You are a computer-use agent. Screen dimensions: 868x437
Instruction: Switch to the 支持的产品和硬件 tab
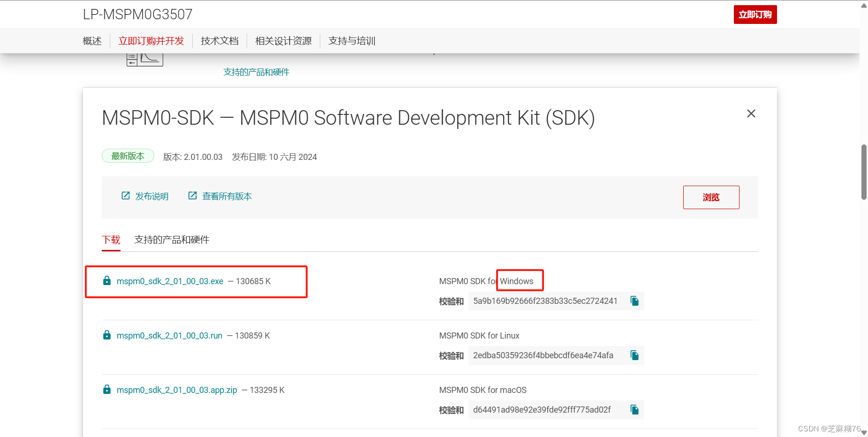tap(172, 240)
